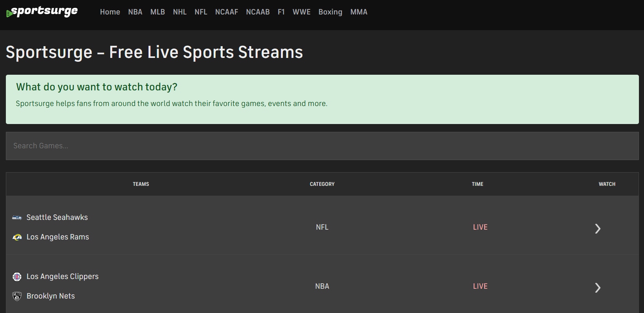This screenshot has height=313, width=644.
Task: Click the CATEGORY column header
Action: point(322,184)
